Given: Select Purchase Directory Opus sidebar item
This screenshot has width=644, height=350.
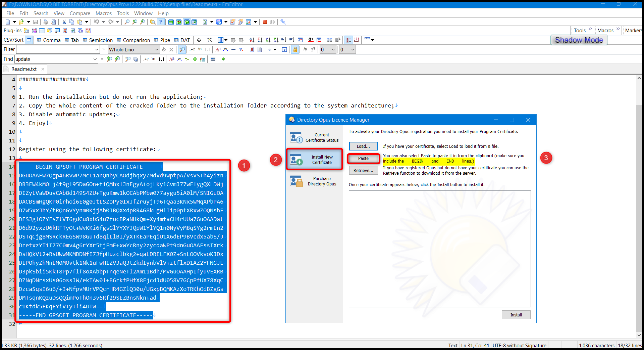Looking at the screenshot, I should pos(314,181).
